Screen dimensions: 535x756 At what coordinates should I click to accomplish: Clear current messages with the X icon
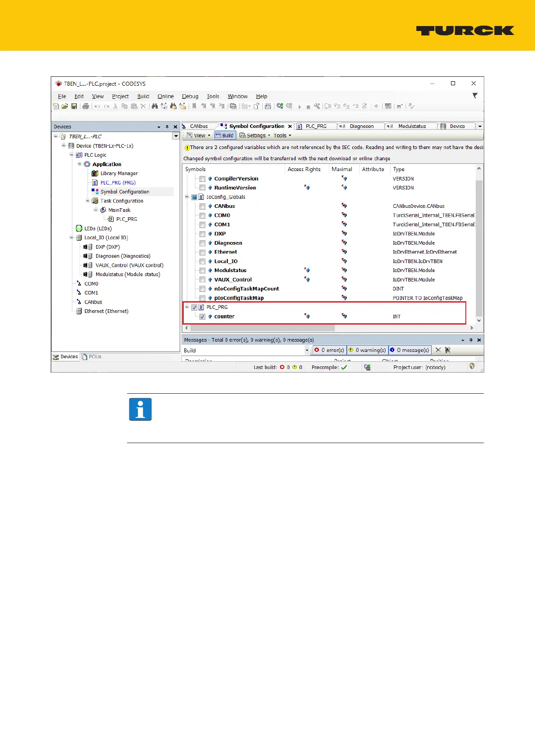click(438, 350)
